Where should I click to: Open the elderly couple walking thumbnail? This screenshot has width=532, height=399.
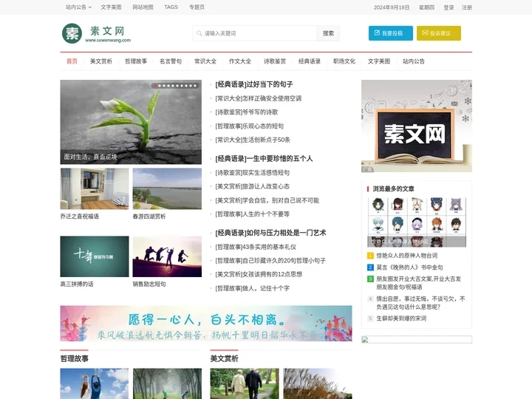pyautogui.click(x=245, y=383)
